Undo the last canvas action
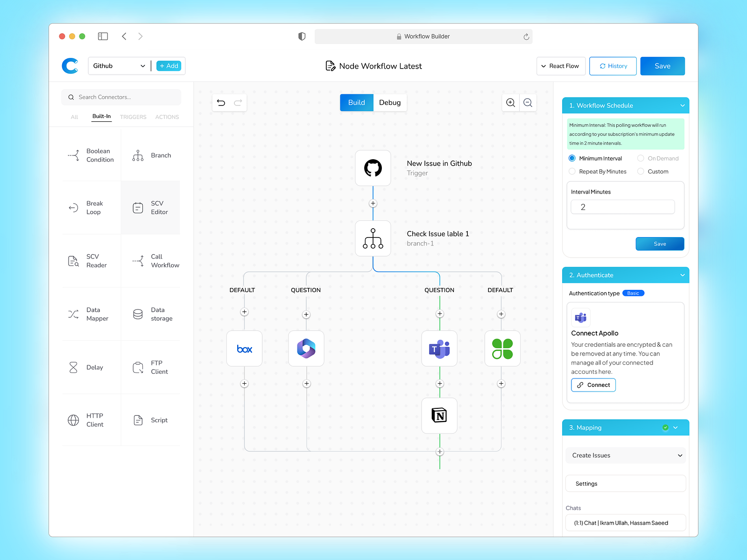Screen dimensions: 747x560 coord(221,103)
